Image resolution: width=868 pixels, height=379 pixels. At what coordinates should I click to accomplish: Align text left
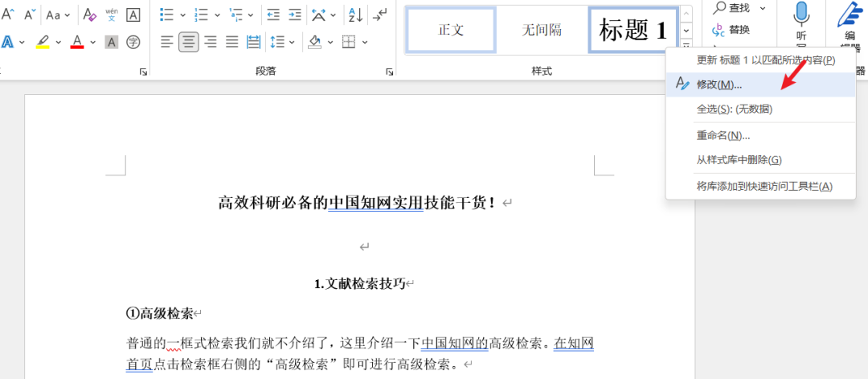point(167,42)
